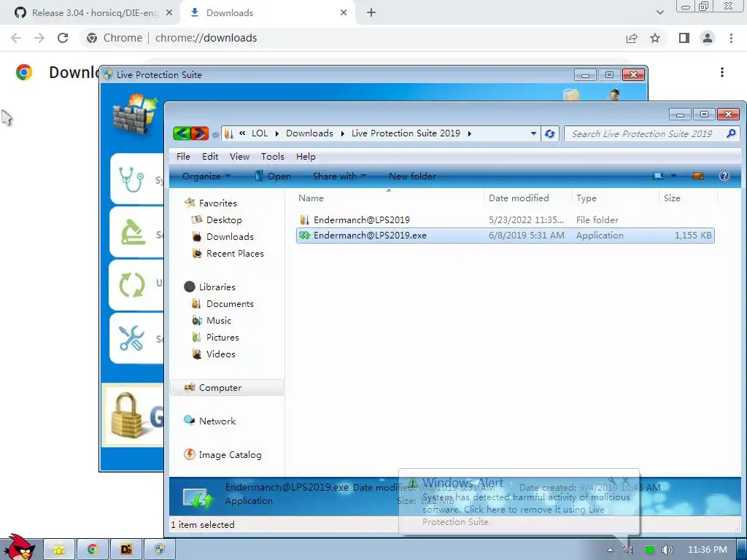Reload the Chrome page
The width and height of the screenshot is (747, 560).
pos(63,38)
